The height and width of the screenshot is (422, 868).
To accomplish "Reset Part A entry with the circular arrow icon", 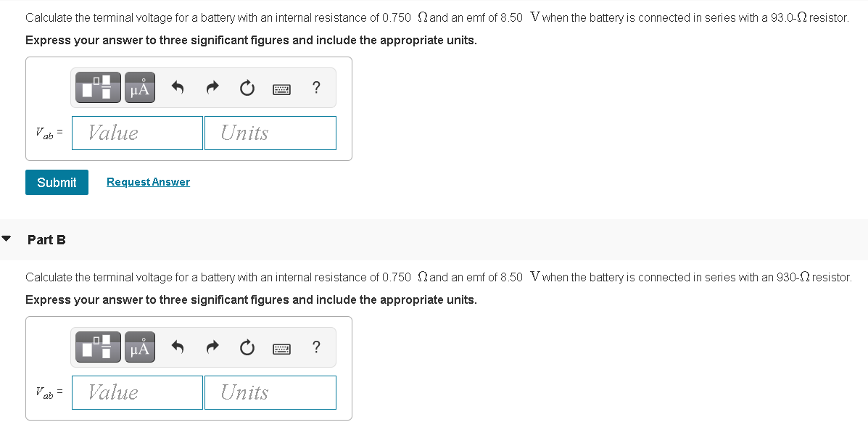I will click(247, 87).
